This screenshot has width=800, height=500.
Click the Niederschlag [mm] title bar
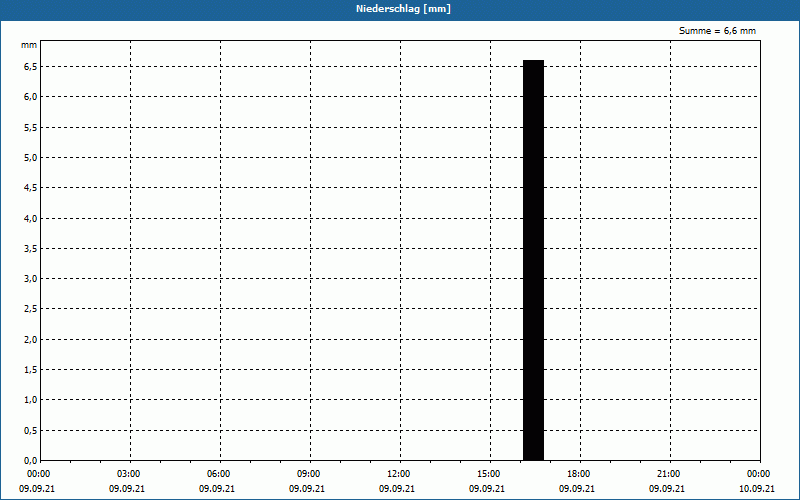[x=400, y=9]
